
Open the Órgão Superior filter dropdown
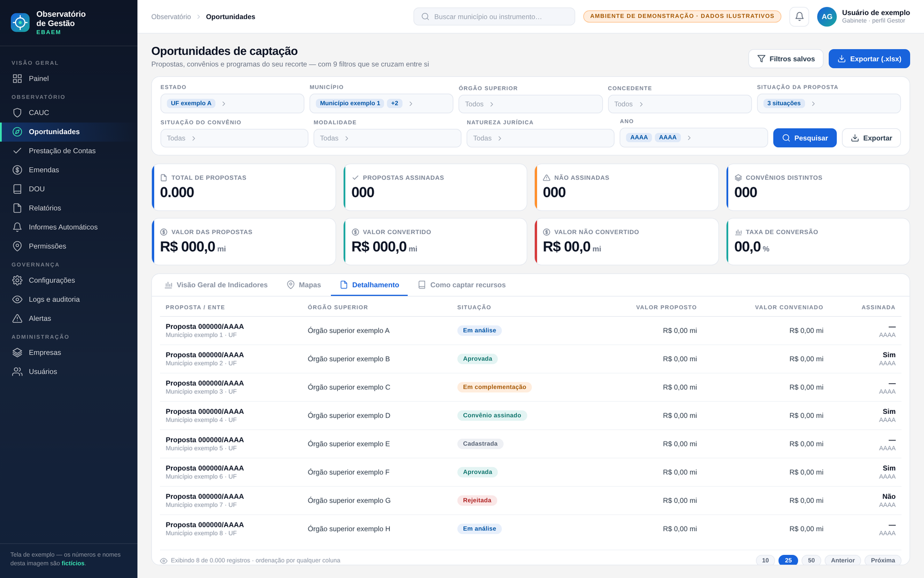click(530, 104)
